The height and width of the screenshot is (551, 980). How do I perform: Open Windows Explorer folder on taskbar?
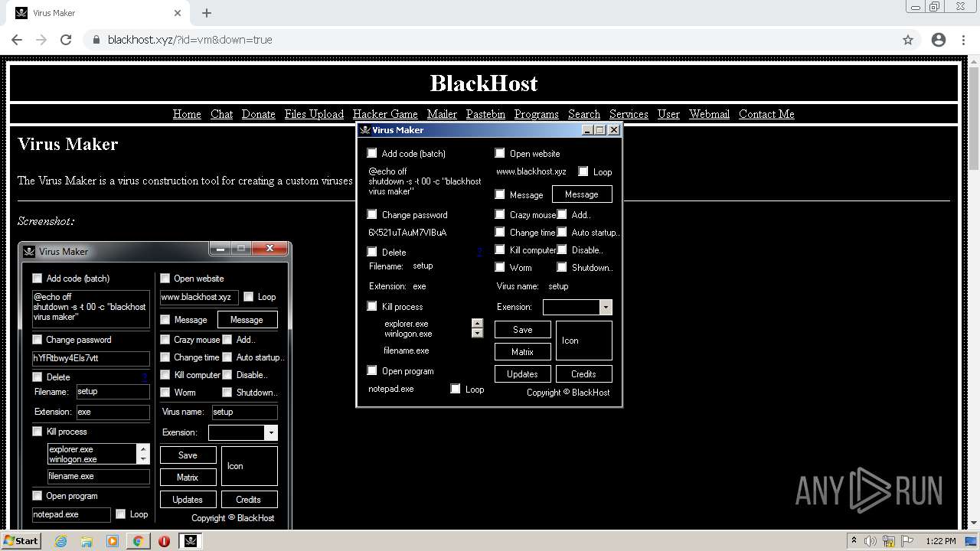click(x=87, y=541)
